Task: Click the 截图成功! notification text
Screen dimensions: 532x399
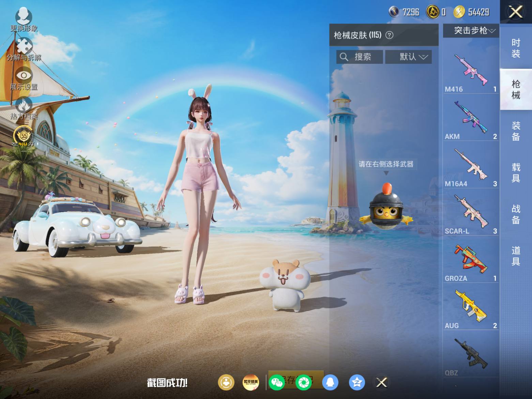Action: (167, 383)
